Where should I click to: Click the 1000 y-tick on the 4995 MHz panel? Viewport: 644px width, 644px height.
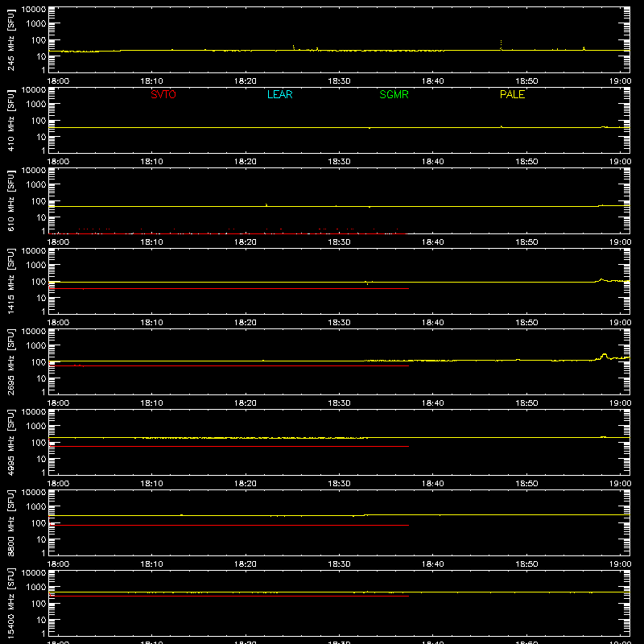[x=36, y=427]
